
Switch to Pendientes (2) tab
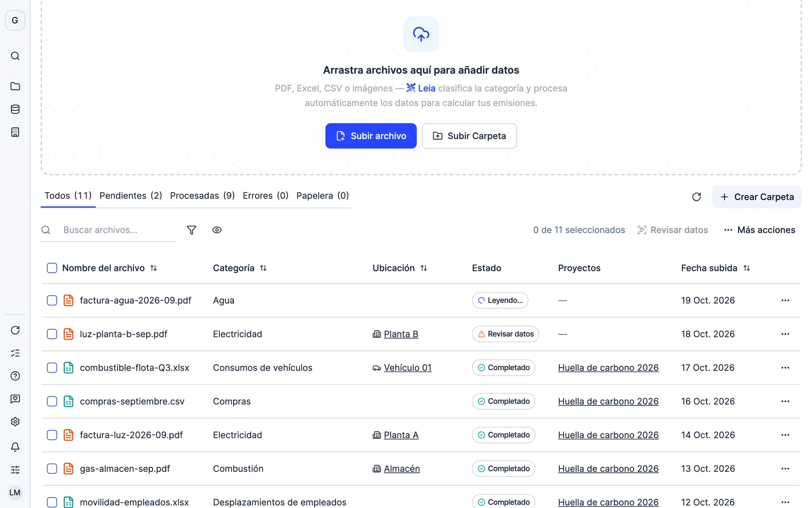click(x=131, y=196)
